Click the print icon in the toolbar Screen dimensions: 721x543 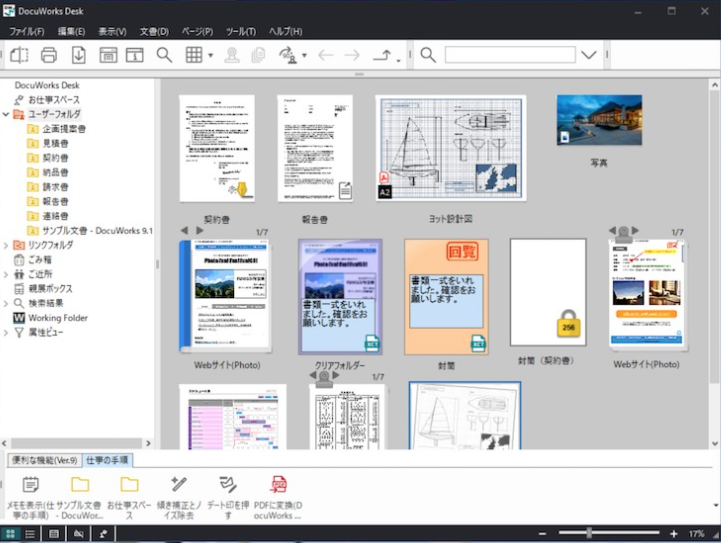(49, 55)
